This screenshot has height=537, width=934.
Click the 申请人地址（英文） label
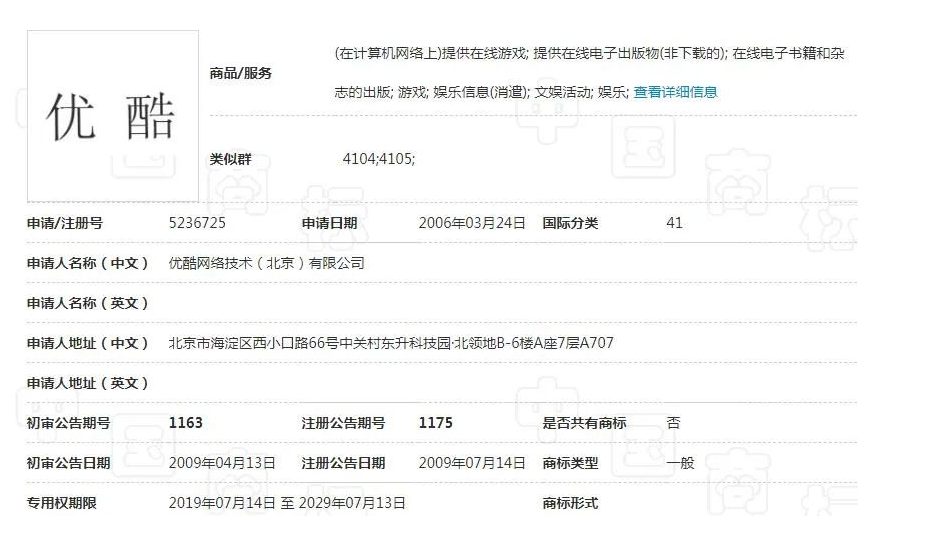(x=88, y=383)
